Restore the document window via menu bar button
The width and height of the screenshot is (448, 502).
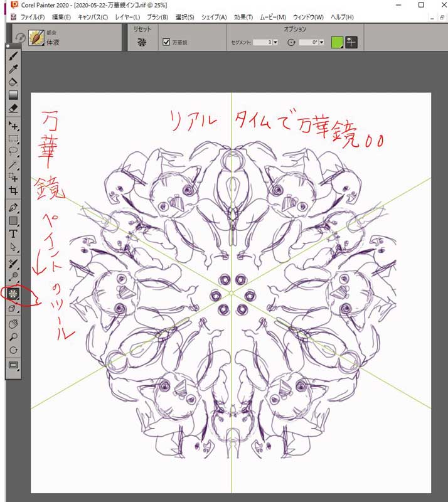click(x=442, y=18)
